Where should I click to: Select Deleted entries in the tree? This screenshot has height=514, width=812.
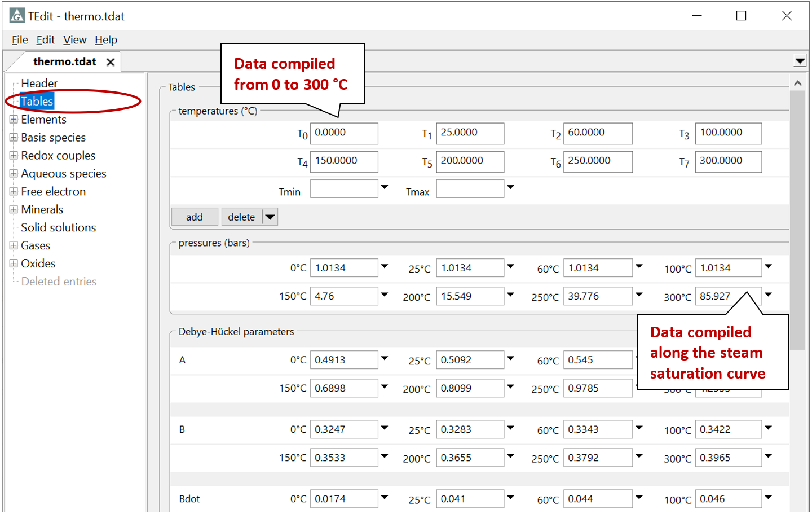[59, 282]
